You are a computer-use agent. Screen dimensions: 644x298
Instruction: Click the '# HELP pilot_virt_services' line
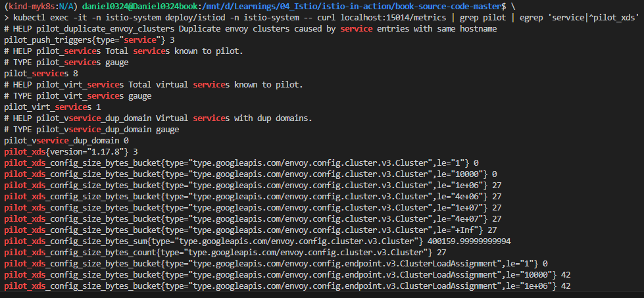coord(153,85)
